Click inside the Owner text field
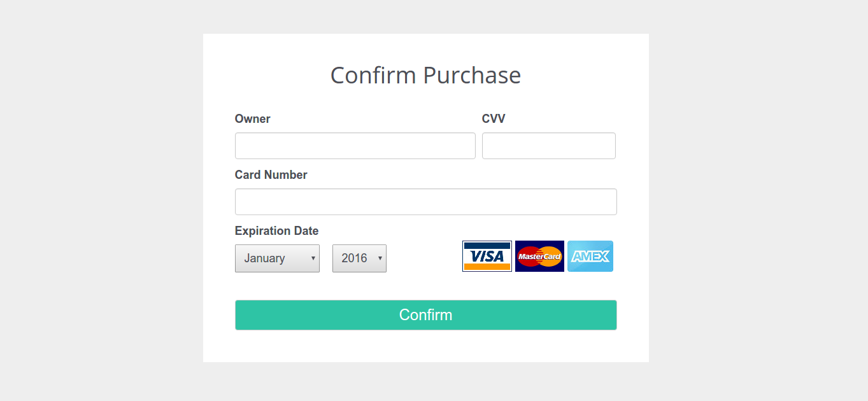Screen dimensions: 868x401 tap(355, 145)
